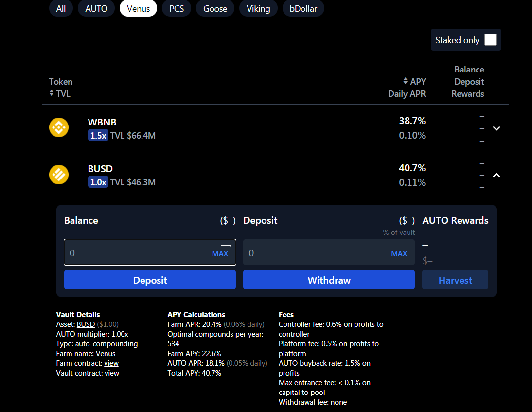Viewport: 532px width, 412px height.
Task: Click the Withdraw button
Action: click(x=329, y=280)
